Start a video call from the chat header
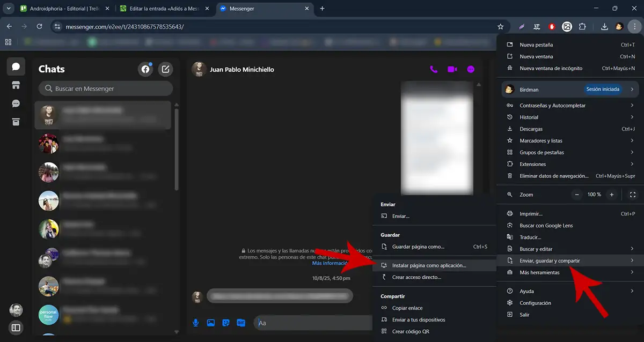The image size is (644, 342). (x=451, y=69)
